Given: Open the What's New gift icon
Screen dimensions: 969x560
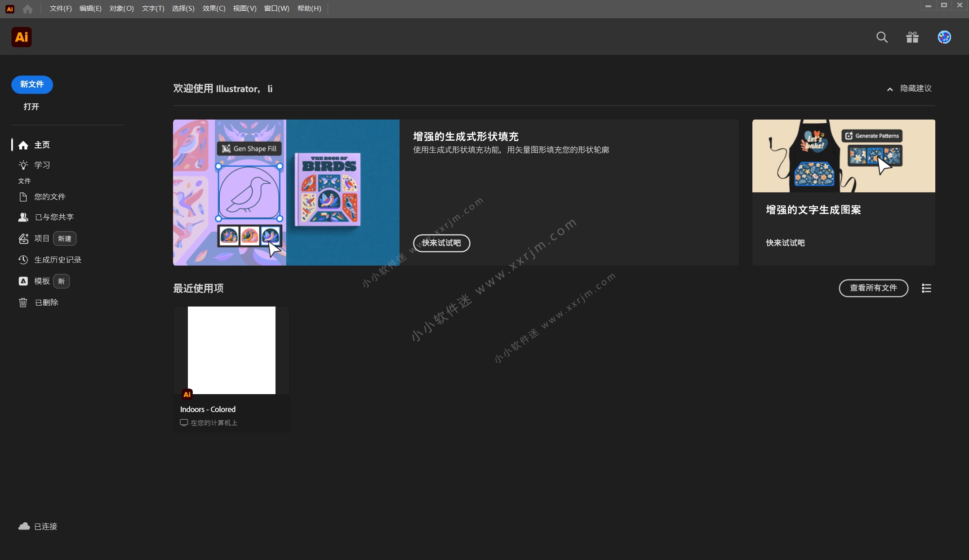Looking at the screenshot, I should coord(912,37).
